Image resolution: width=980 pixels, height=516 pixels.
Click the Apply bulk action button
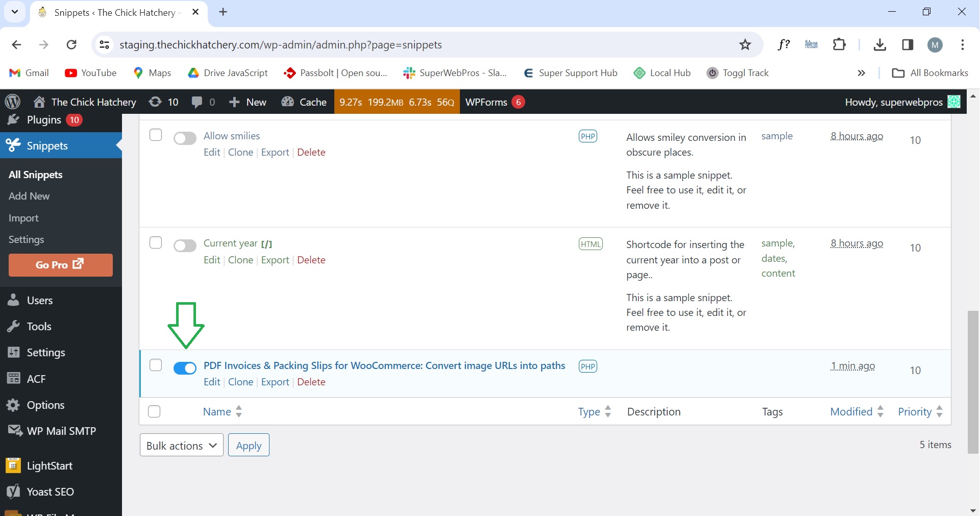coord(249,445)
